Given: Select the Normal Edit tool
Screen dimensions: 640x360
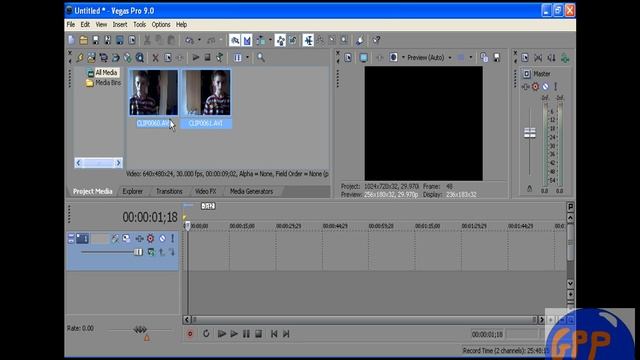Looking at the screenshot, I should 308,40.
